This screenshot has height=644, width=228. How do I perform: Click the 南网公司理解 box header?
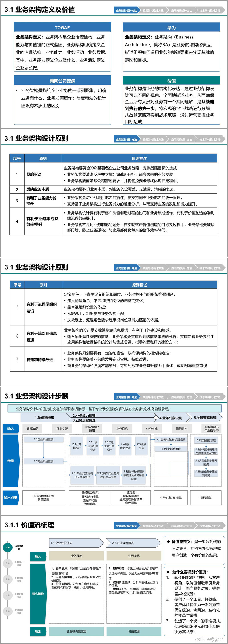62,81
